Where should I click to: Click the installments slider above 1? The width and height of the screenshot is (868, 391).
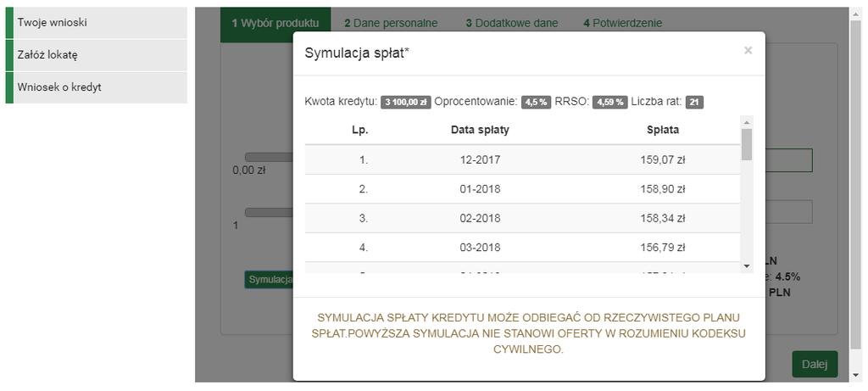tap(269, 213)
